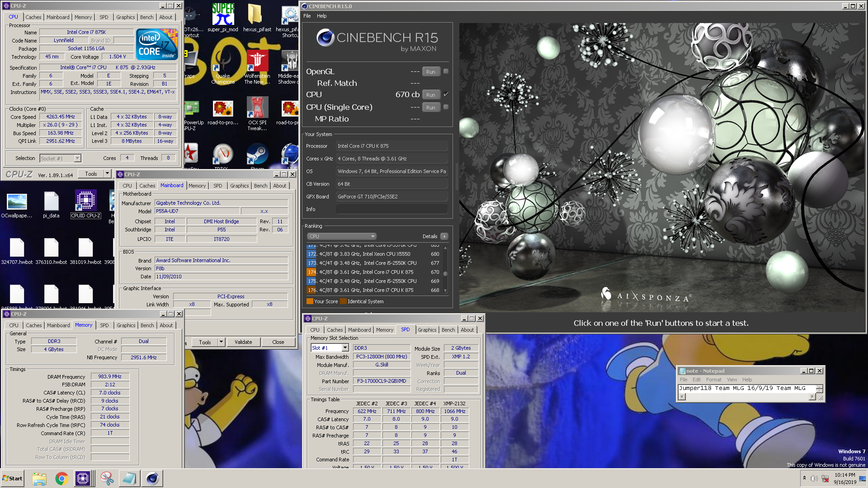The image size is (868, 488).
Task: Click the Core Speed value 4263.45 MHz
Action: (x=61, y=117)
